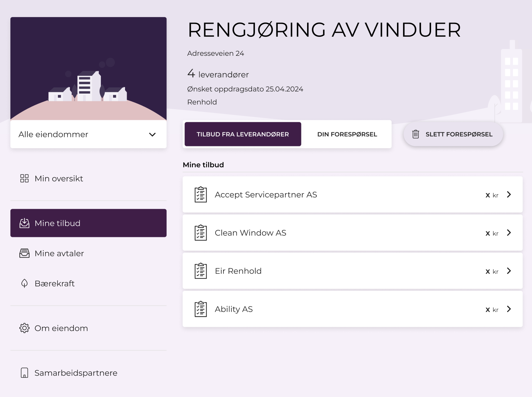Go to Mine tilbud sidebar item
Image resolution: width=532 pixels, height=397 pixels.
(89, 223)
